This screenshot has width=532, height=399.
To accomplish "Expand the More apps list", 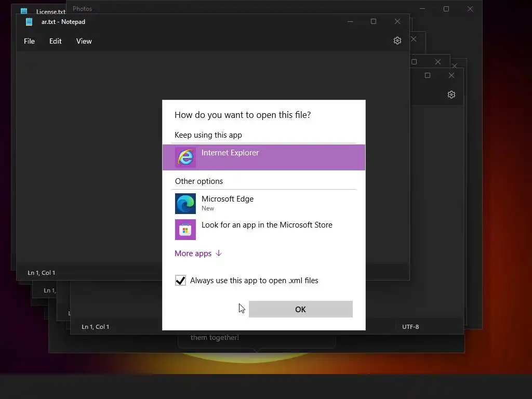I will pyautogui.click(x=198, y=254).
